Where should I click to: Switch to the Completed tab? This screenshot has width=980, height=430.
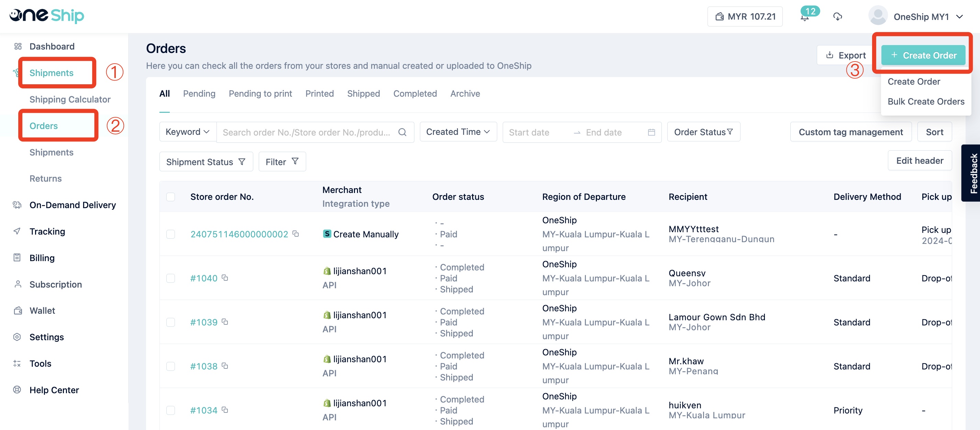(x=415, y=94)
